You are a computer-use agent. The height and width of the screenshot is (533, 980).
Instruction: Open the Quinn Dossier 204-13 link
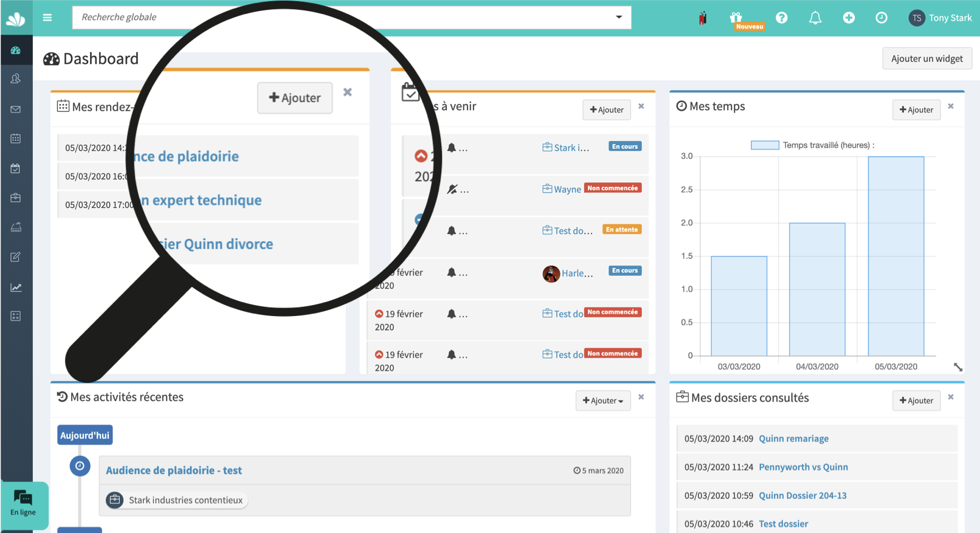(802, 495)
